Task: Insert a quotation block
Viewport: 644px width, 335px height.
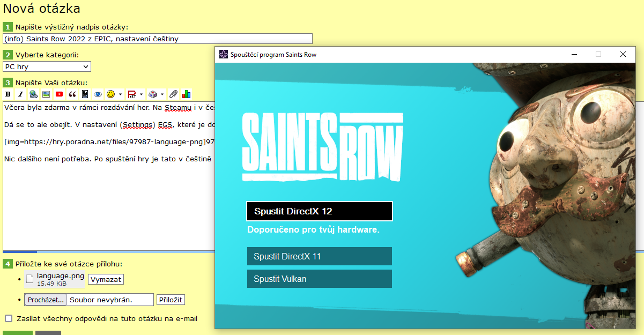Action: coord(72,94)
